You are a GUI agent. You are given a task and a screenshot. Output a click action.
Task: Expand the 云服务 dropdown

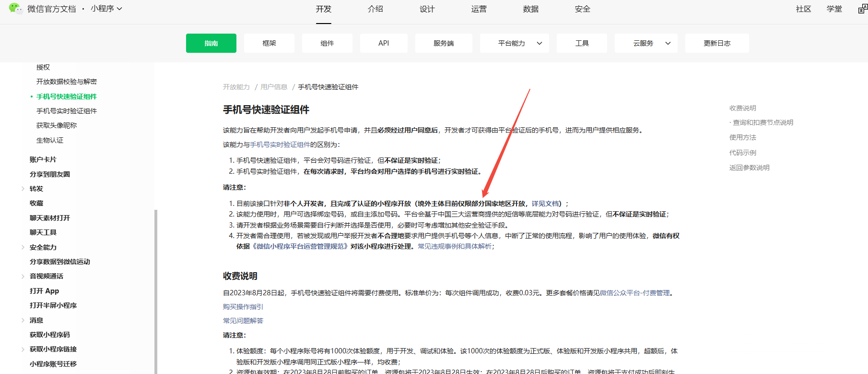pos(646,43)
